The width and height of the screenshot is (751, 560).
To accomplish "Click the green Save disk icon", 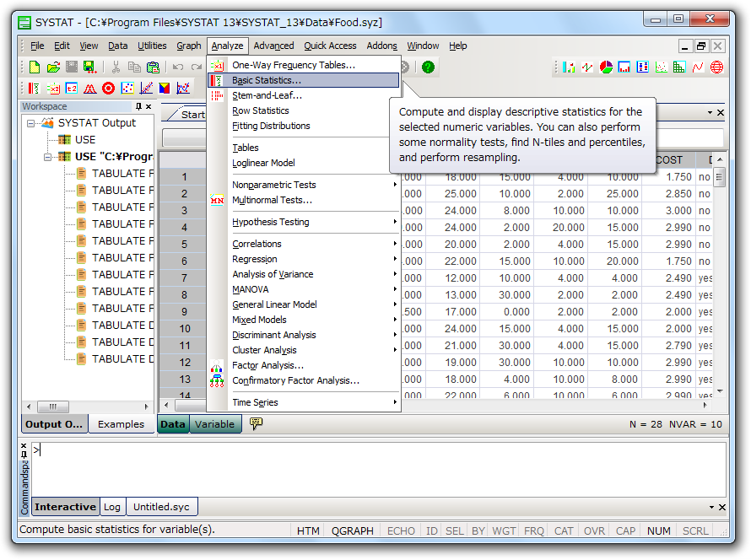I will click(89, 67).
